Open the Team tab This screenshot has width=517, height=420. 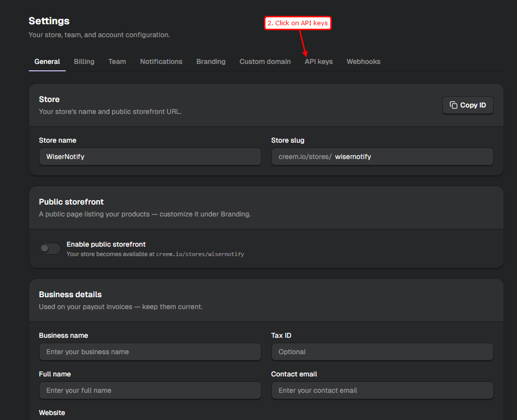coord(117,61)
